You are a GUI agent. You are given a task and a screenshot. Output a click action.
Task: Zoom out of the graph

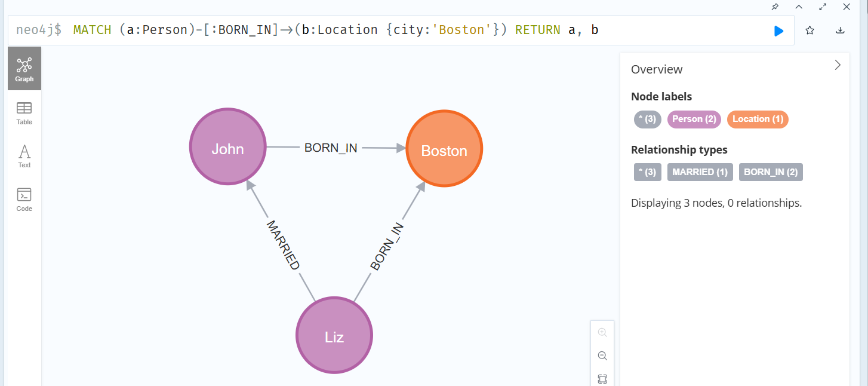(602, 356)
